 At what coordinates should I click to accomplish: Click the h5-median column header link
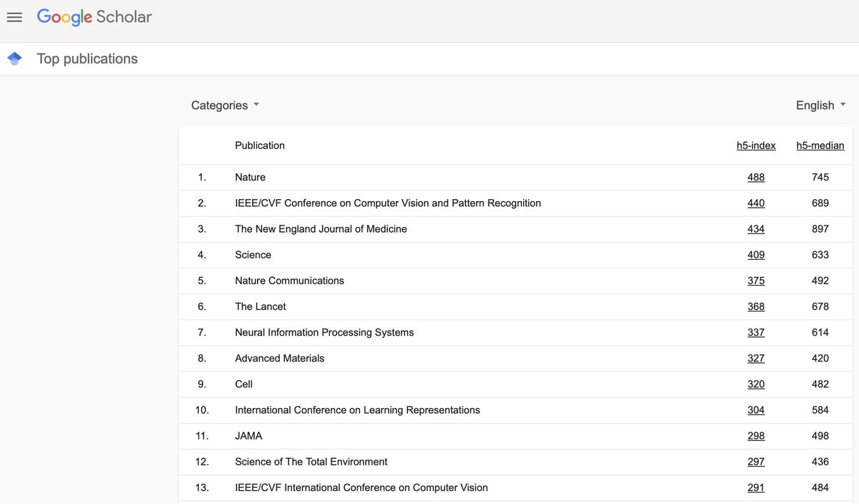point(820,145)
